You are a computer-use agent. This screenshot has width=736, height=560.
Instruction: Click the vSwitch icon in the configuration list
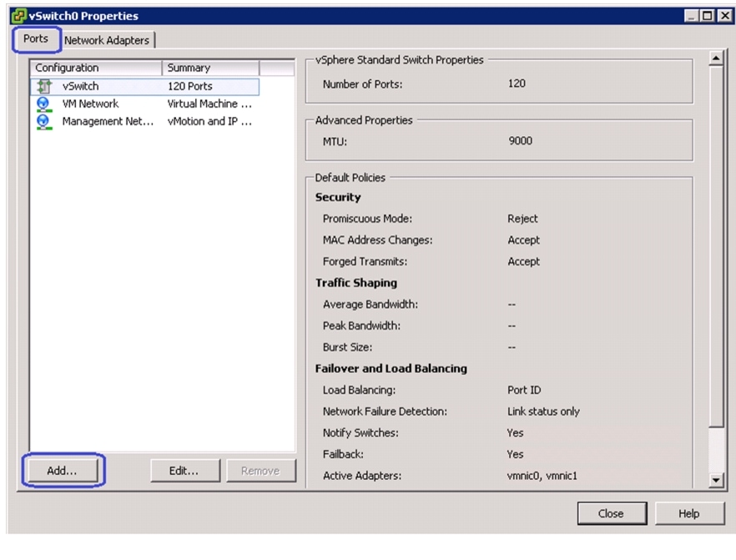(44, 86)
